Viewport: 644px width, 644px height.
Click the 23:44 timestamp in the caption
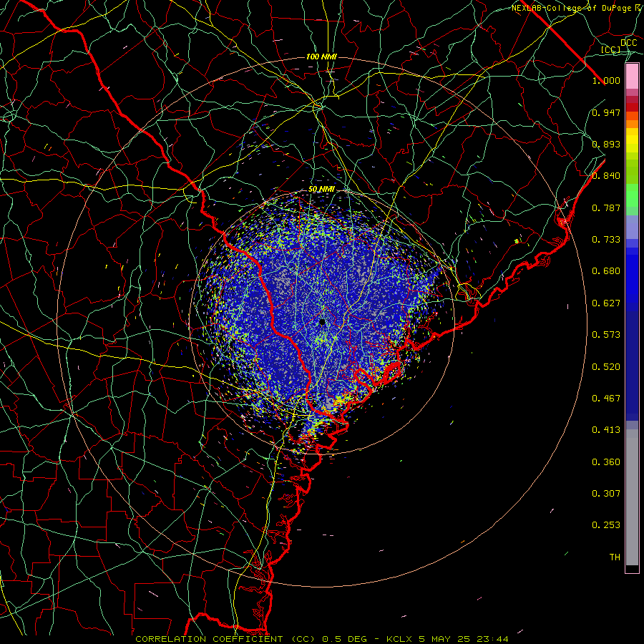[492, 639]
